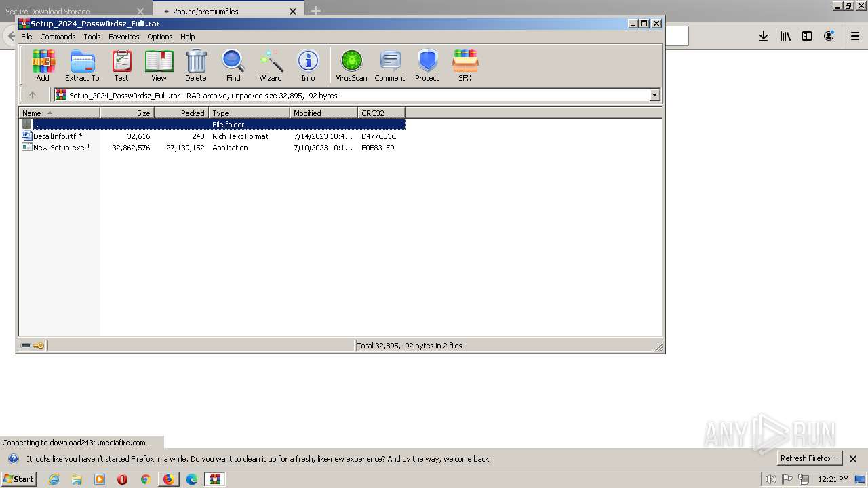
Task: Click the Delete trash icon
Action: [196, 66]
